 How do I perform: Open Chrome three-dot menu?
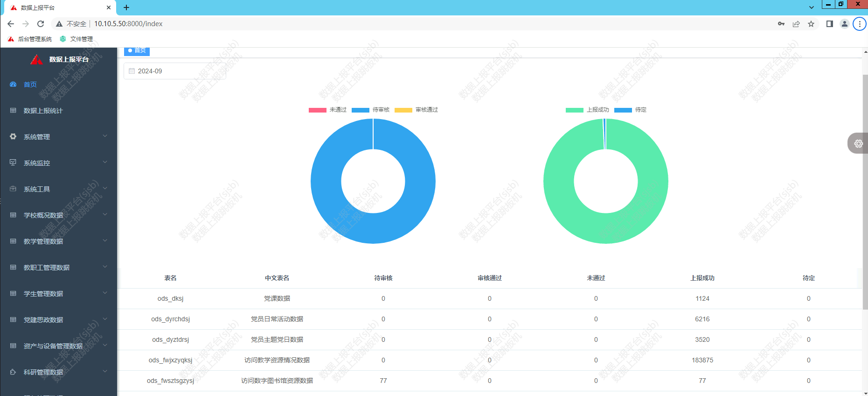[x=860, y=24]
